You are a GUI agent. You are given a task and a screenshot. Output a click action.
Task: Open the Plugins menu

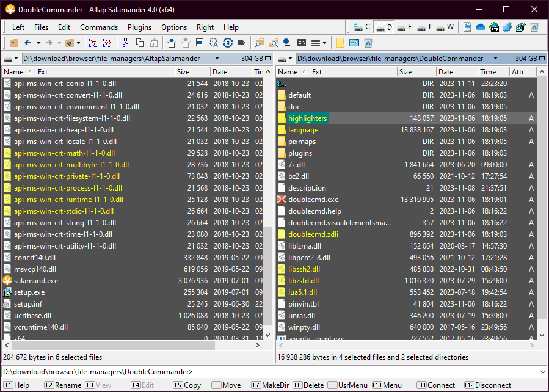(x=139, y=27)
